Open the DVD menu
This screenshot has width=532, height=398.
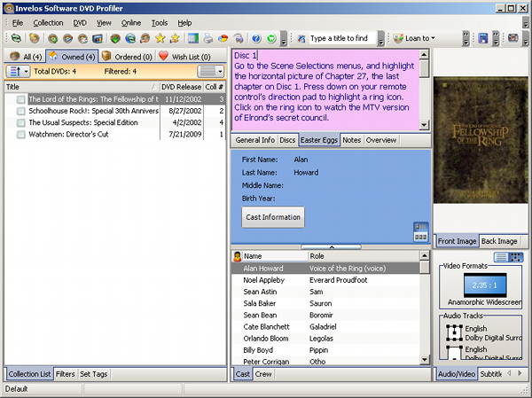(x=80, y=23)
